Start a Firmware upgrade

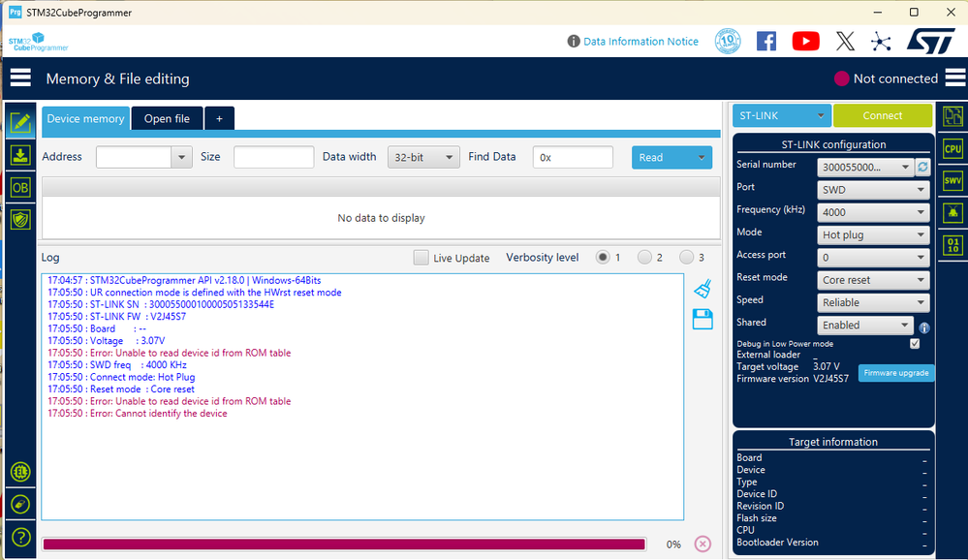895,372
